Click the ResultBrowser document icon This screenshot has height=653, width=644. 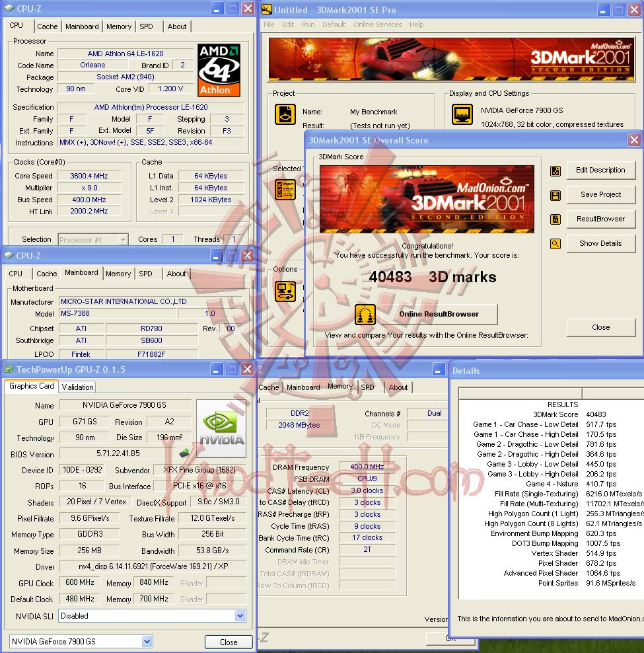pyautogui.click(x=555, y=219)
